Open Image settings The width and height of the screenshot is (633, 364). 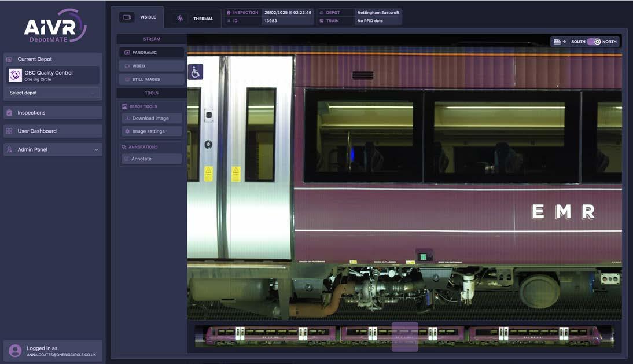(152, 131)
